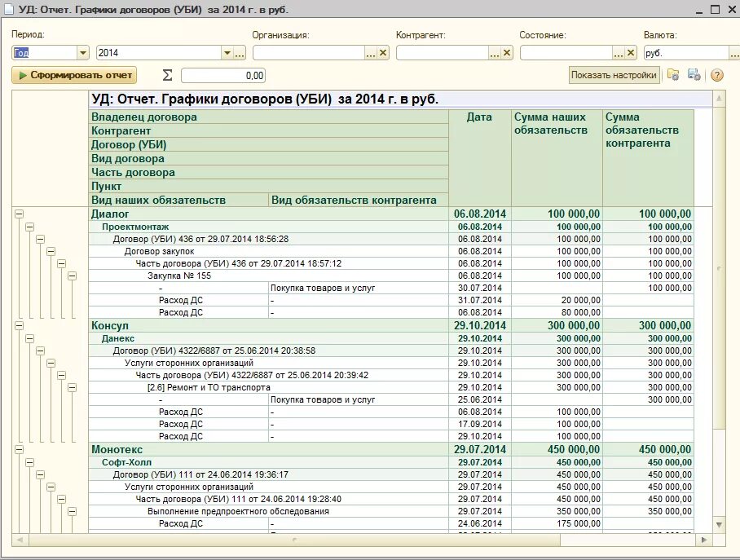Collapse Часть договора (УБИ) 4322/6887 group
Viewport: 740px width, 560px height.
pos(61,375)
